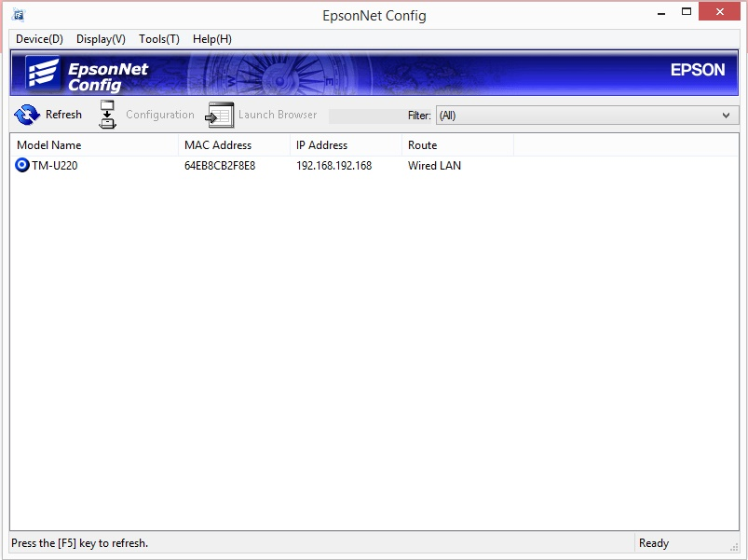Image resolution: width=748 pixels, height=560 pixels.
Task: Click the Launch Browser icon
Action: coord(220,115)
